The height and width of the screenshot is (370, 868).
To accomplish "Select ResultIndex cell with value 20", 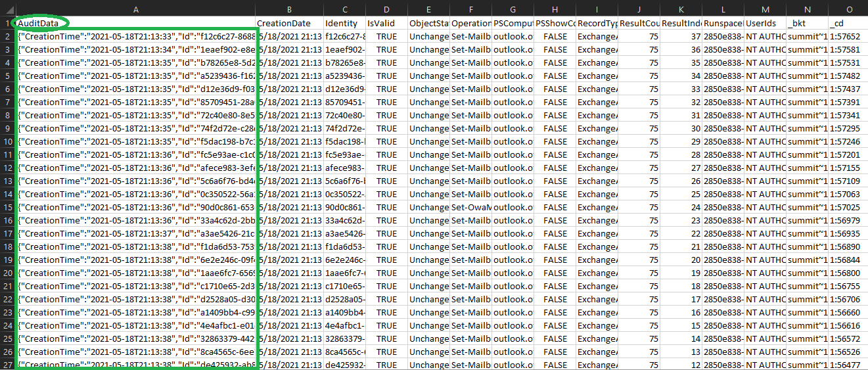I will pyautogui.click(x=681, y=260).
